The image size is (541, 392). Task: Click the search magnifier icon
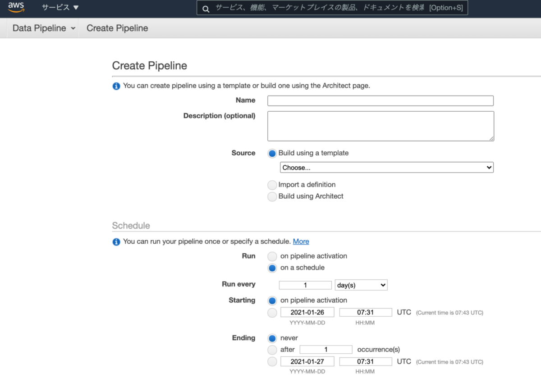(x=206, y=9)
